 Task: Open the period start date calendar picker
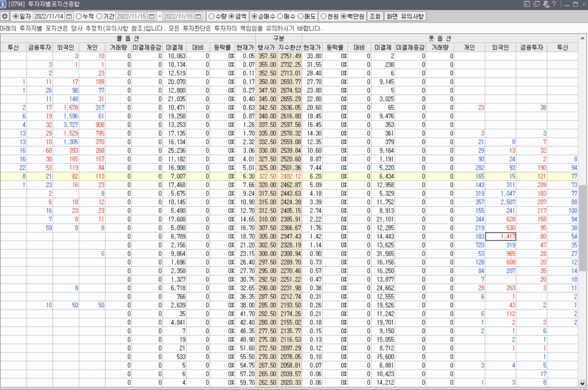point(152,16)
